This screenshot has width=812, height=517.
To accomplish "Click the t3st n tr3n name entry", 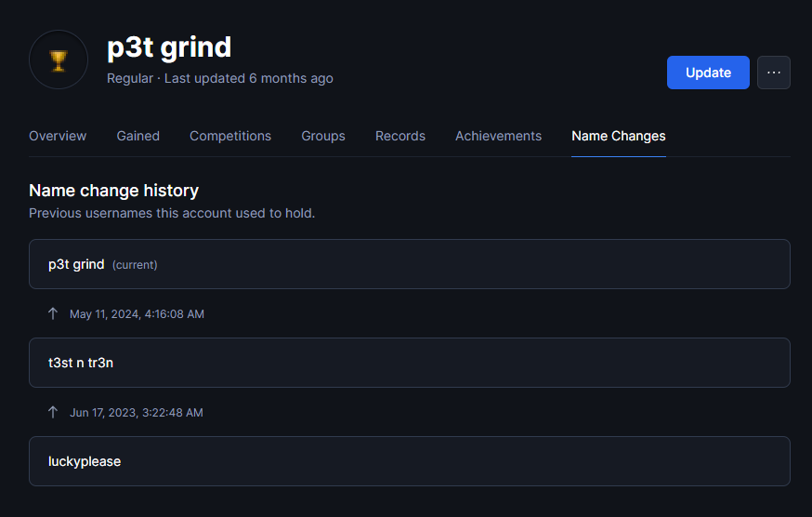I will click(409, 363).
